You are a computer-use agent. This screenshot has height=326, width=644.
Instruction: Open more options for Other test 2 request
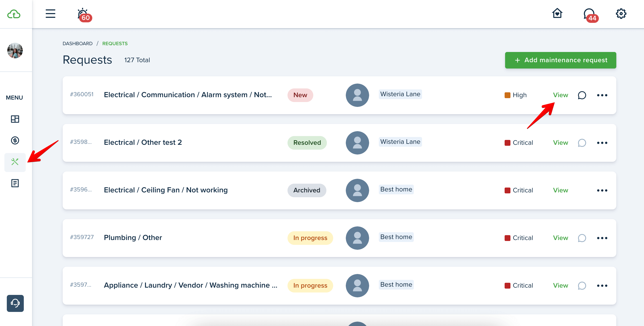602,143
